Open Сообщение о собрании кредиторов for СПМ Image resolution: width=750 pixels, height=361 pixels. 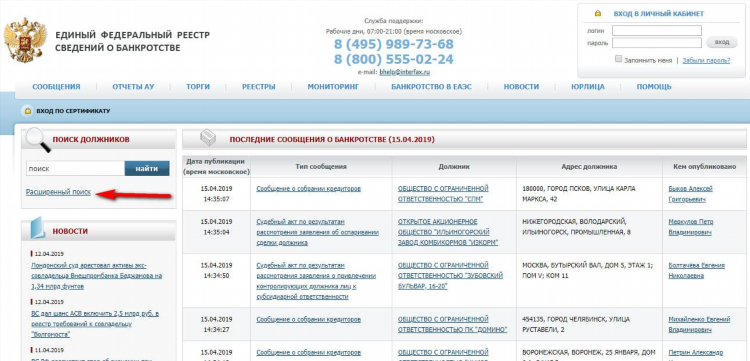309,189
